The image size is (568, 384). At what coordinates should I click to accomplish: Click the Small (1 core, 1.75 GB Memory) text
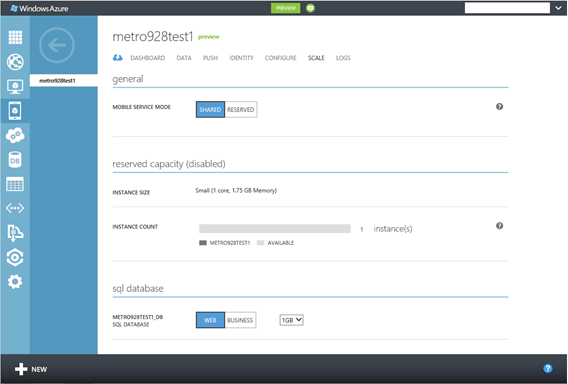tap(236, 191)
